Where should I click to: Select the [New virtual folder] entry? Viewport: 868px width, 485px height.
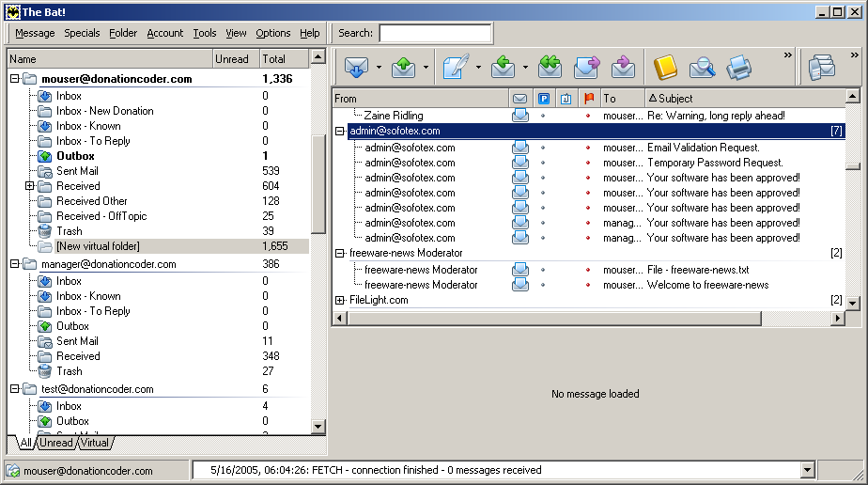98,246
